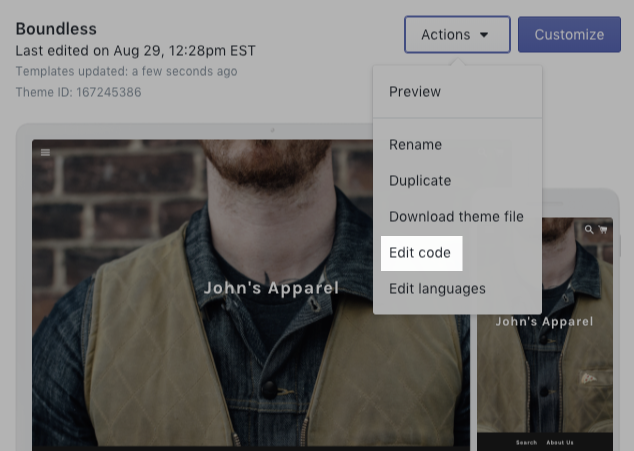The height and width of the screenshot is (451, 634).
Task: Click the Customize button
Action: coord(569,35)
